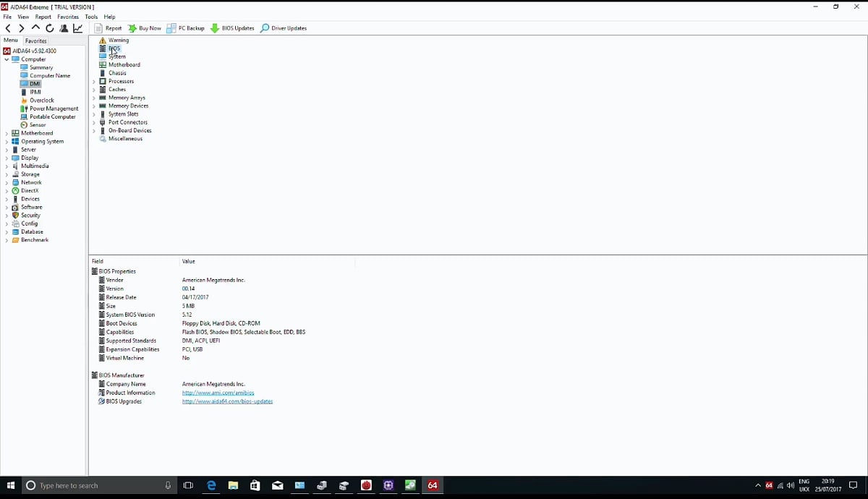Open the Report menu

[x=43, y=17]
